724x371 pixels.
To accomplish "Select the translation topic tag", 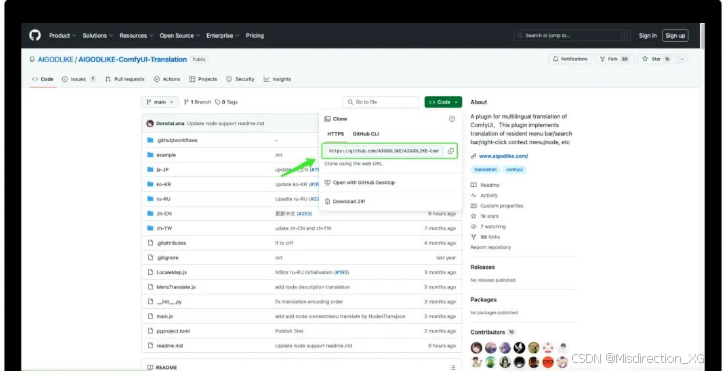I will (x=486, y=170).
